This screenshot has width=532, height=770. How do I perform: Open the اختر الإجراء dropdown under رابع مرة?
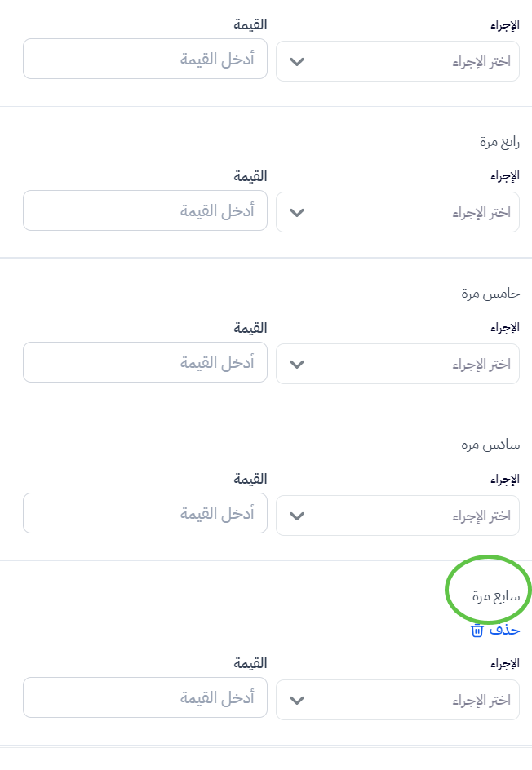398,212
